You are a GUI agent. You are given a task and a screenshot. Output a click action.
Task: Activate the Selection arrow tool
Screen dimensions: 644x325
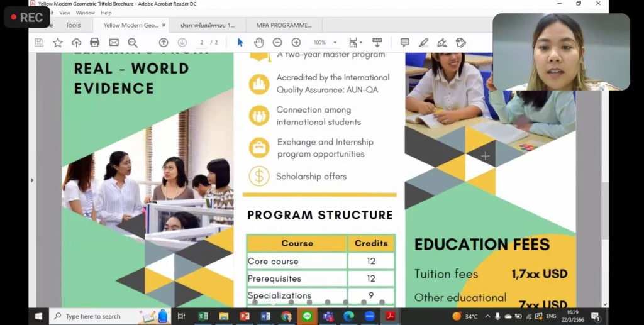[240, 42]
